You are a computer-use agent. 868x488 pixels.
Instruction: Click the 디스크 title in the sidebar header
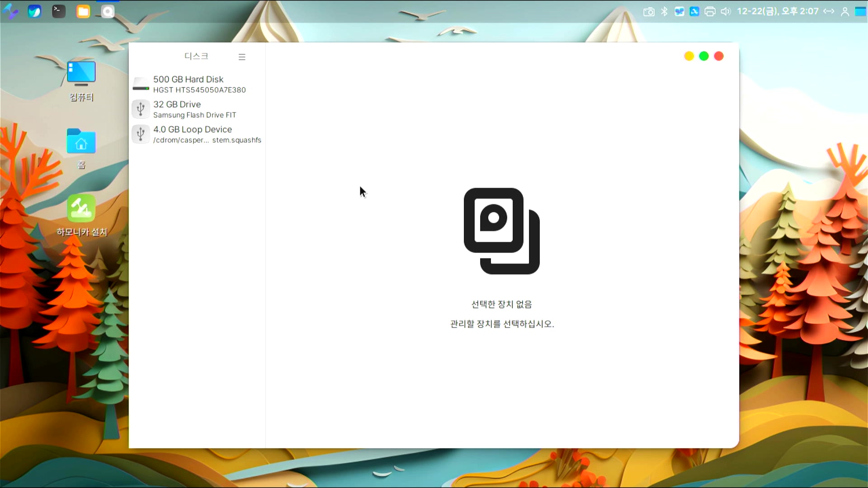pyautogui.click(x=196, y=56)
